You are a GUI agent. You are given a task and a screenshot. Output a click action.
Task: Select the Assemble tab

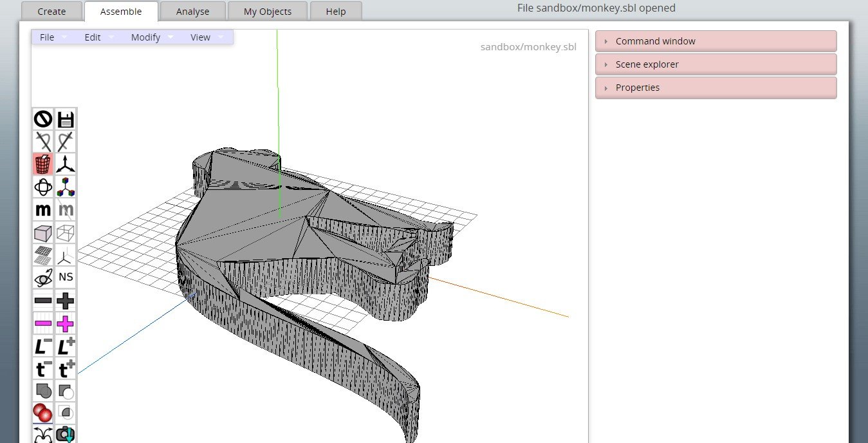[x=121, y=11]
